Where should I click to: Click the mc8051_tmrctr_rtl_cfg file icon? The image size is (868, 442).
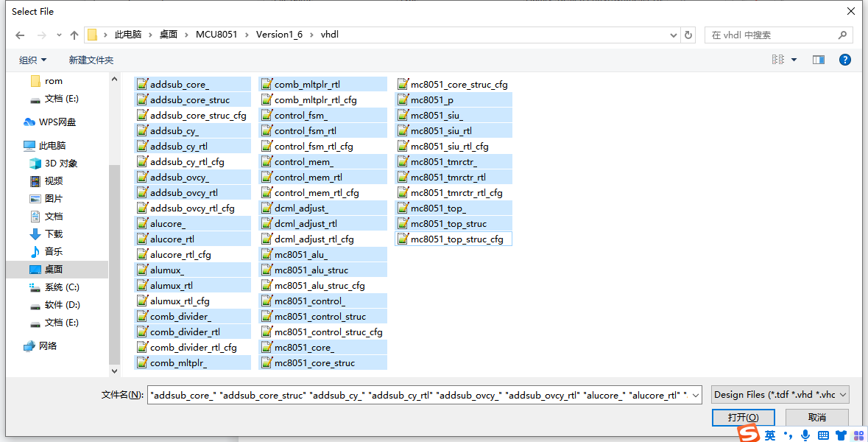click(403, 193)
